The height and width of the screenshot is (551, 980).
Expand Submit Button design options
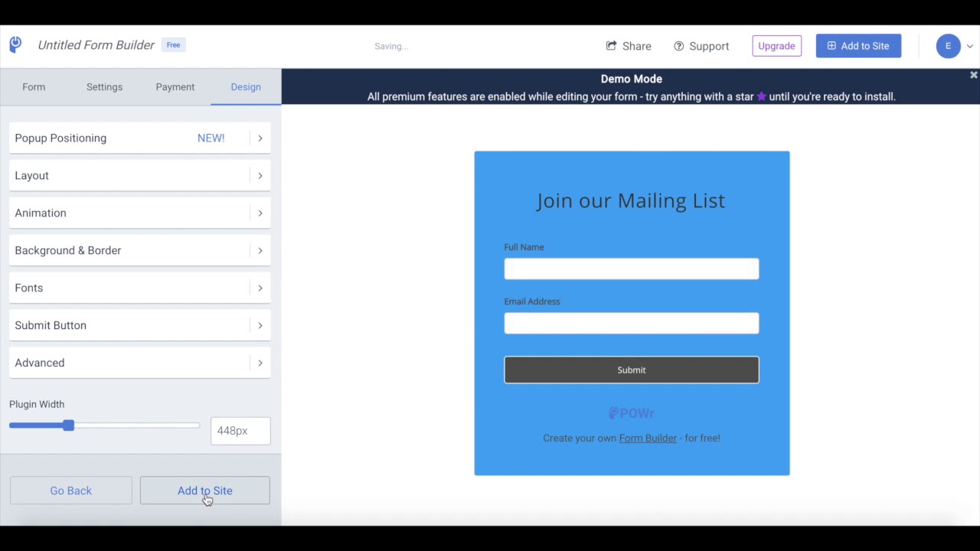pyautogui.click(x=139, y=325)
